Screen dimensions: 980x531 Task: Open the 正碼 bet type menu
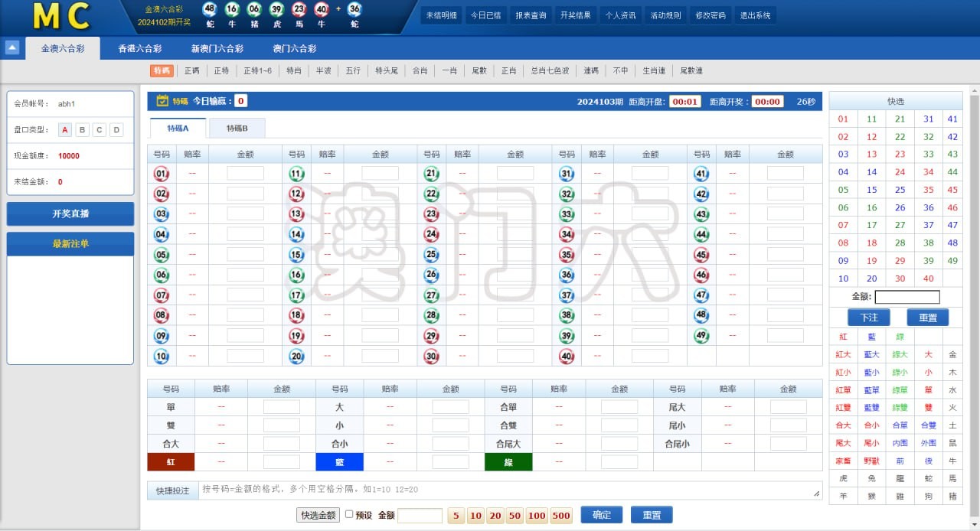pyautogui.click(x=191, y=70)
